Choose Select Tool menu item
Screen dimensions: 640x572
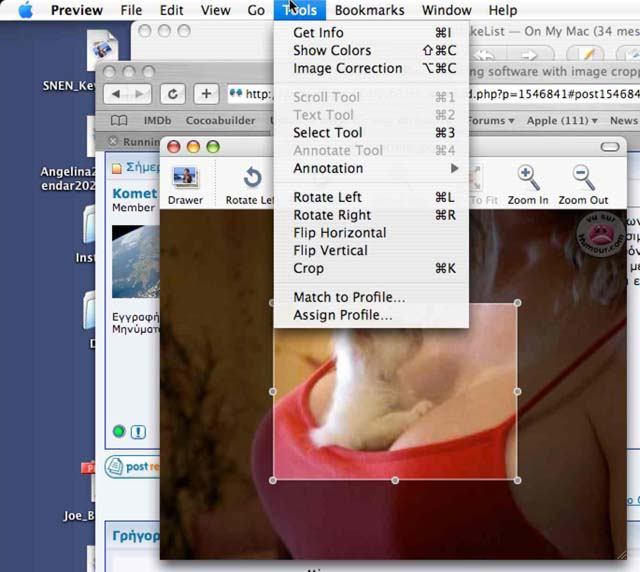pyautogui.click(x=371, y=133)
